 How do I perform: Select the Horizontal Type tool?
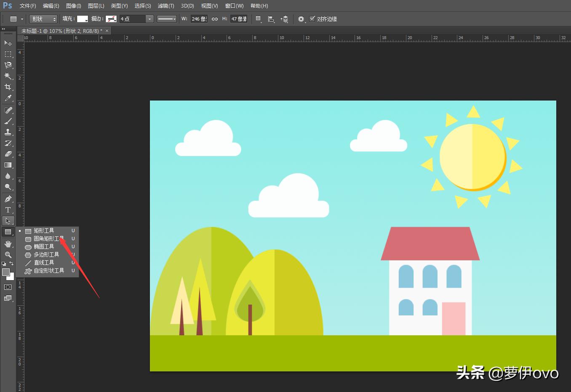[x=8, y=209]
